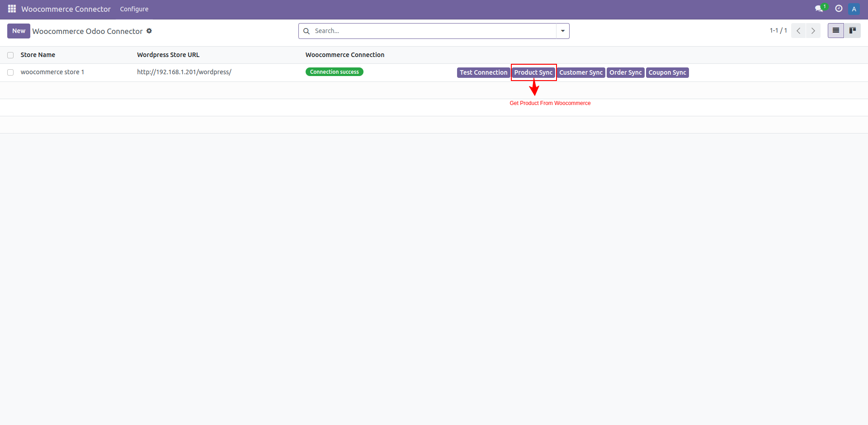868x425 pixels.
Task: Click the search magnifier icon
Action: tap(307, 31)
